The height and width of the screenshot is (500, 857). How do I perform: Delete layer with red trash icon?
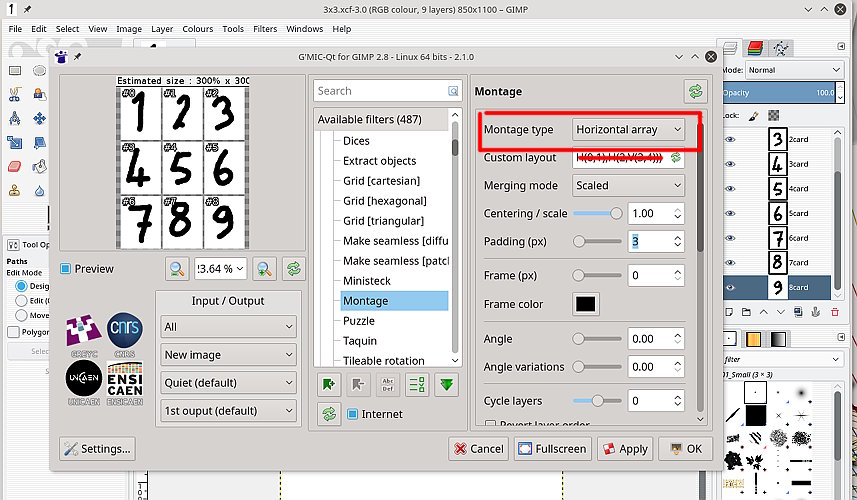point(835,312)
